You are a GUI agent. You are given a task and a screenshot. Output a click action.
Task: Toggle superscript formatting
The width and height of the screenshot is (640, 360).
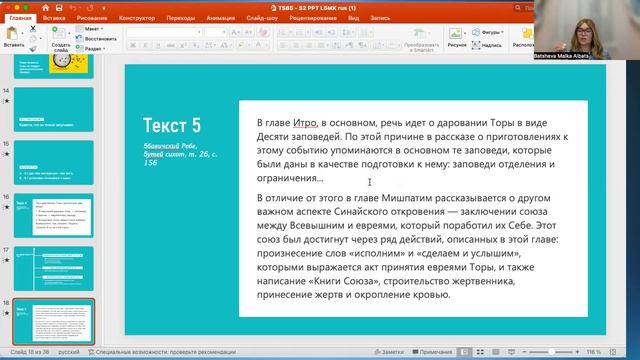click(183, 45)
